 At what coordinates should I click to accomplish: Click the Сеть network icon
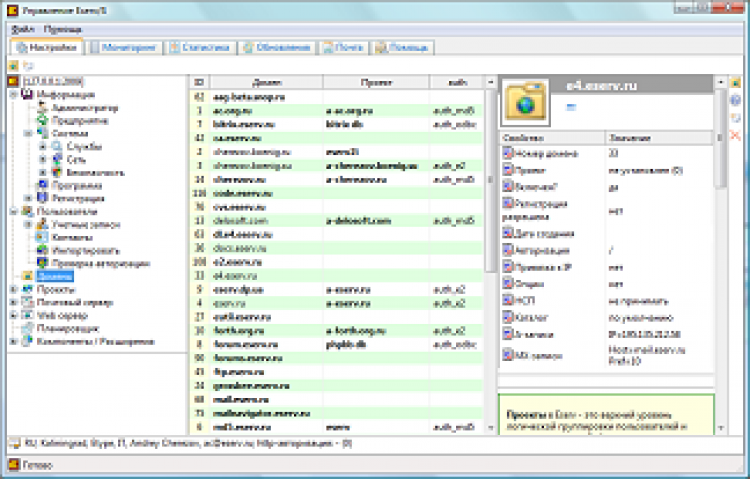tap(57, 159)
